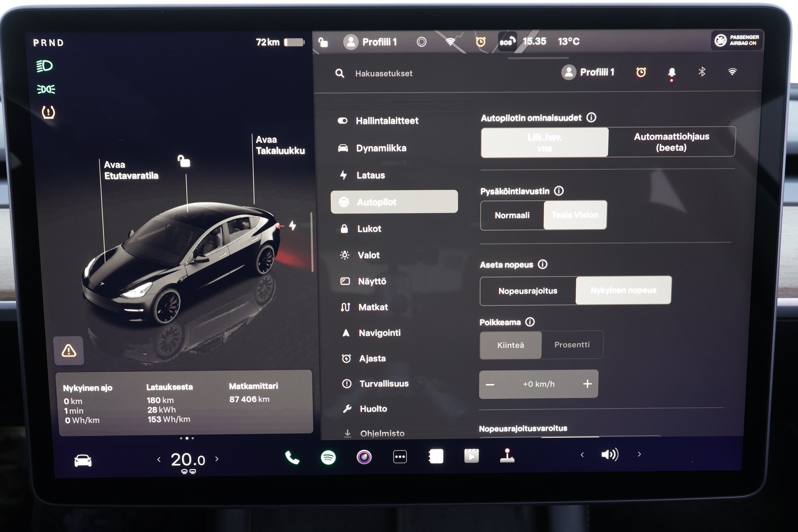This screenshot has width=798, height=532.
Task: Open the Bluetooth settings icon
Action: [701, 72]
